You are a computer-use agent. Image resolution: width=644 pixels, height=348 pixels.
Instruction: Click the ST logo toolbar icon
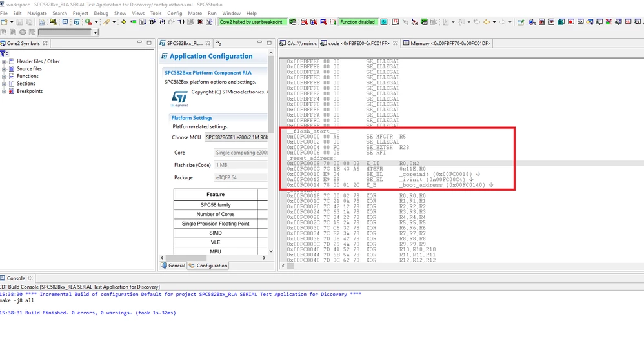pos(77,22)
